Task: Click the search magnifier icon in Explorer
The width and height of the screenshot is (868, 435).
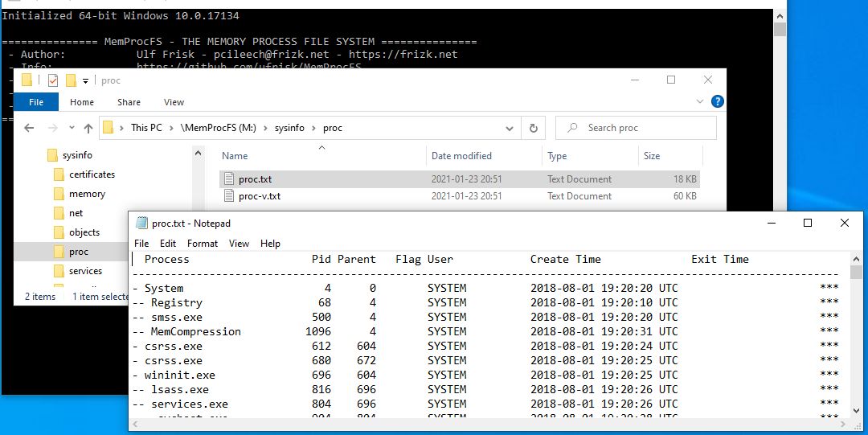Action: point(573,128)
